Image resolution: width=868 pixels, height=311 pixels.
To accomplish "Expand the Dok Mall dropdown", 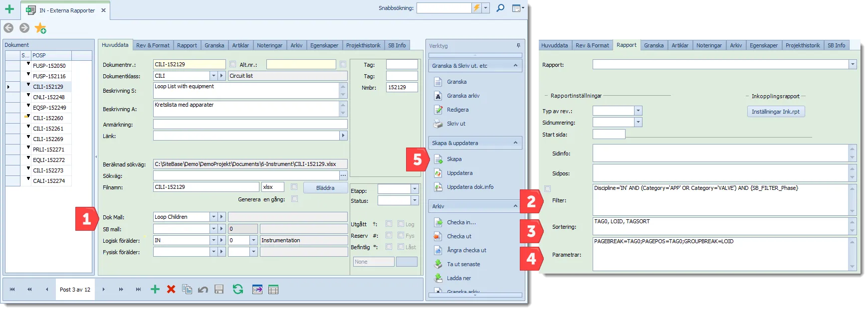I will click(x=214, y=217).
